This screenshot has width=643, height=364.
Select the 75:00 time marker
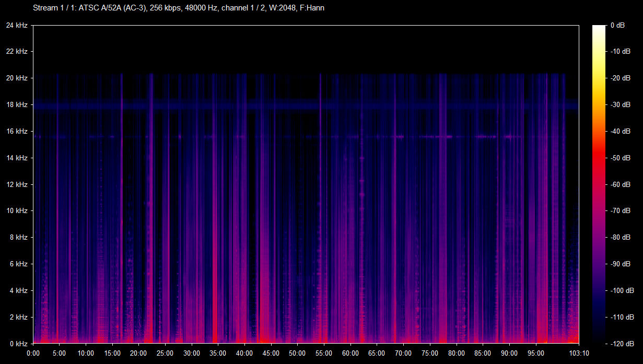(x=430, y=353)
